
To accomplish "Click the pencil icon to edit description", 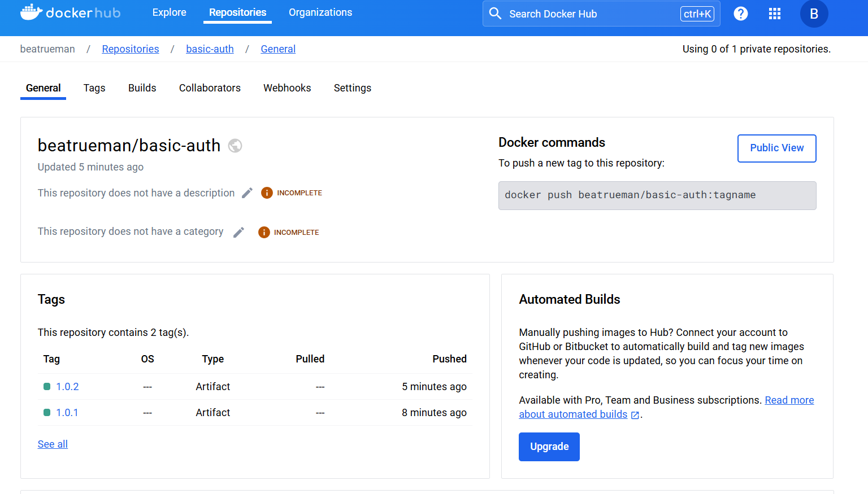I will pos(247,193).
